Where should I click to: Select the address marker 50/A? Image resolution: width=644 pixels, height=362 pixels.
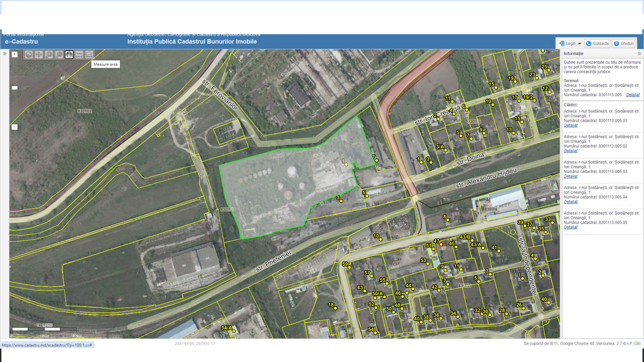378,294
